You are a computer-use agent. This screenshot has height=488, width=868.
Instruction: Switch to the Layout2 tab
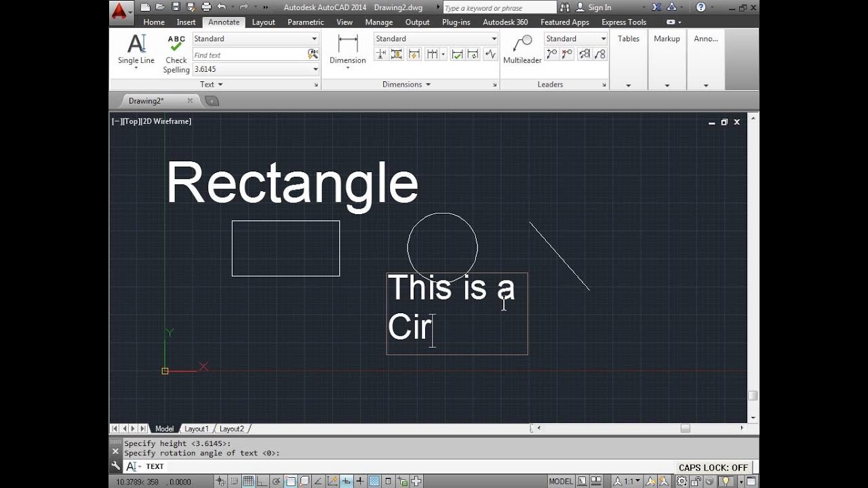click(x=231, y=428)
